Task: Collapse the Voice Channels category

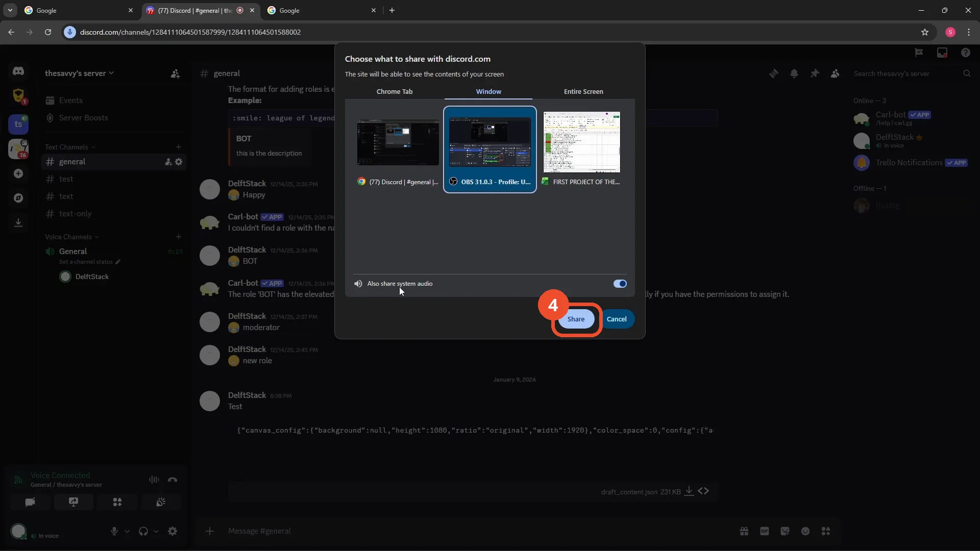Action: pyautogui.click(x=72, y=237)
